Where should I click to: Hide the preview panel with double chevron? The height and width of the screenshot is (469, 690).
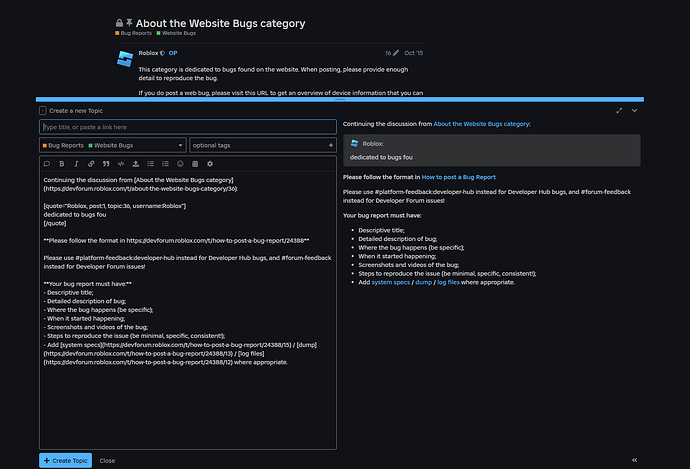635,460
